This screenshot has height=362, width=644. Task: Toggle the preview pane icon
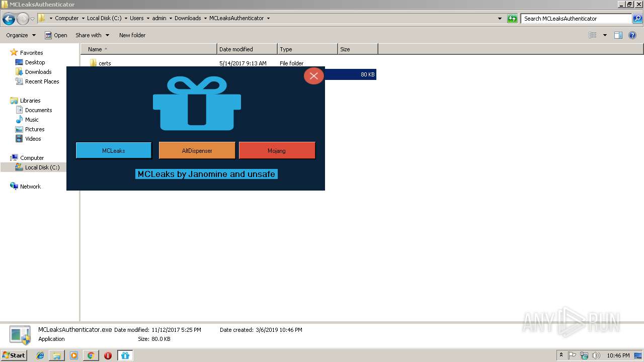(618, 35)
